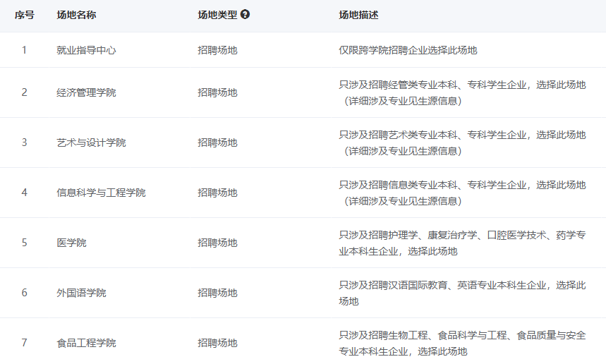Click 招聘场地 type in the 食品工程学院 row
606x364 pixels.
coord(217,343)
